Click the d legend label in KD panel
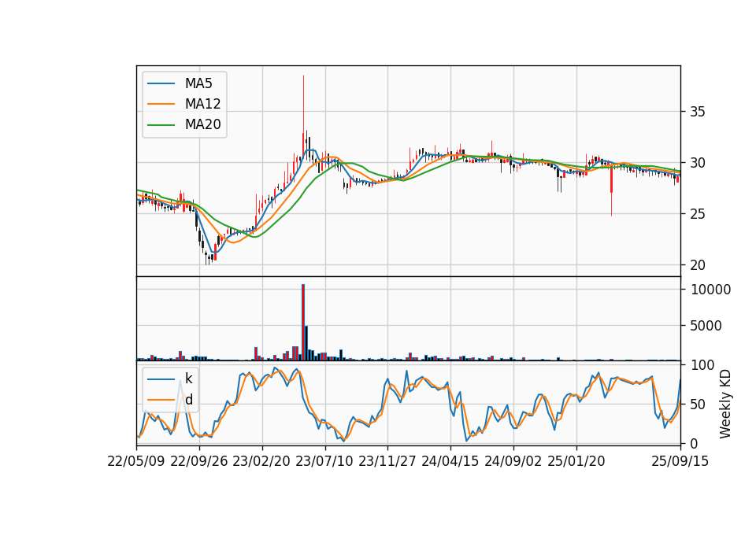This screenshot has height=543, width=756. point(189,400)
